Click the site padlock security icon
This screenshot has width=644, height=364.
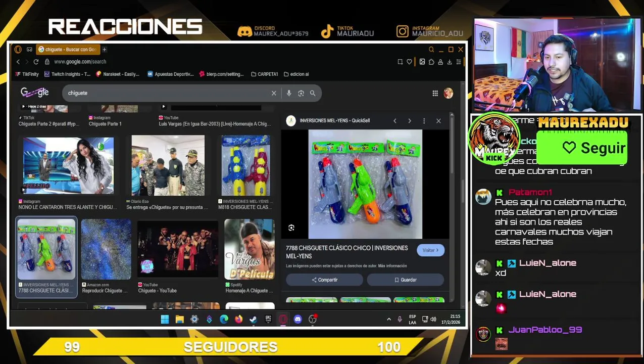[x=47, y=62]
